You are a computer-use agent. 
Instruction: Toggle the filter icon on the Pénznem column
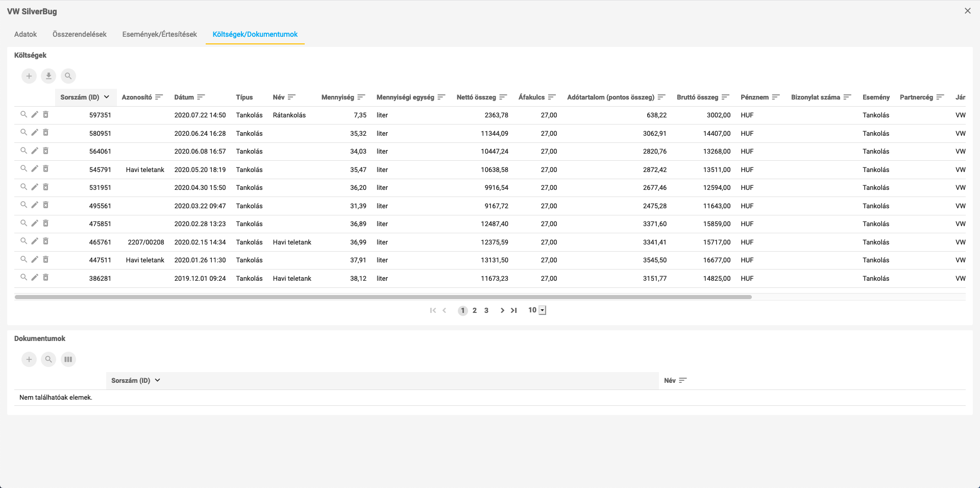(776, 97)
